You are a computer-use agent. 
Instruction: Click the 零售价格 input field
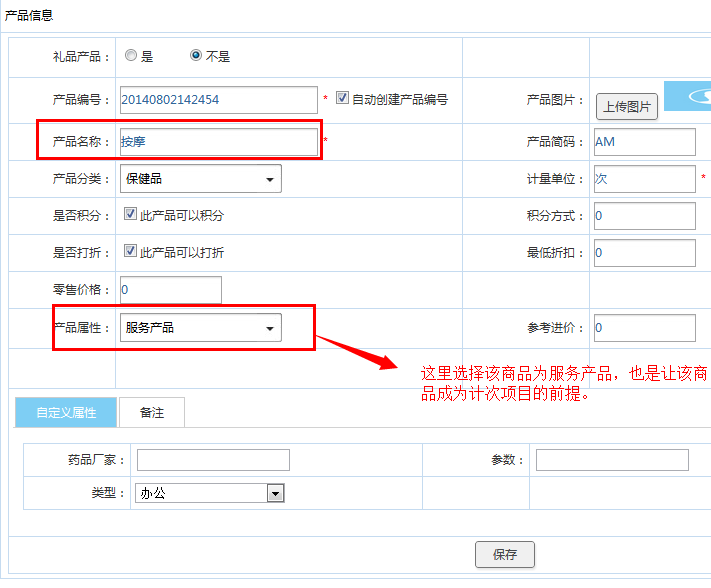click(x=170, y=290)
